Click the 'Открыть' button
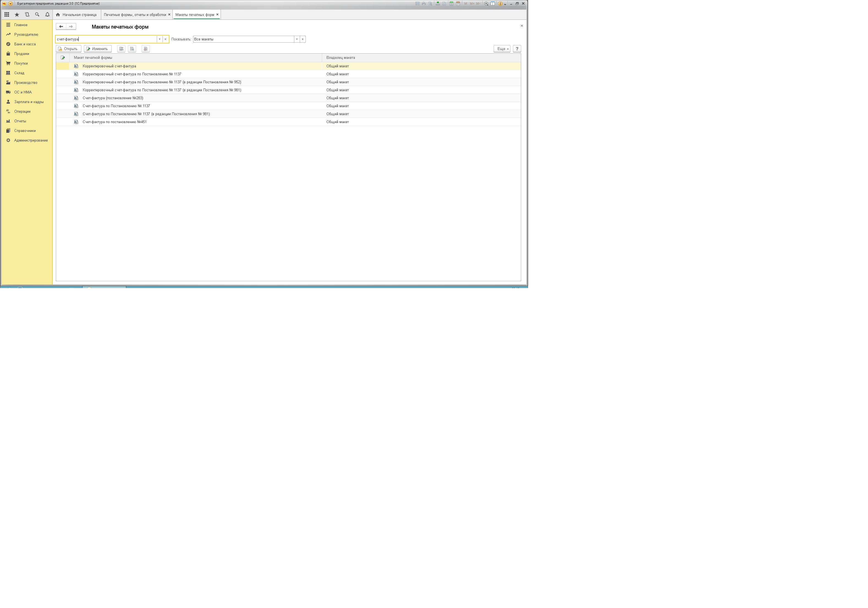The image size is (868, 608). [68, 49]
